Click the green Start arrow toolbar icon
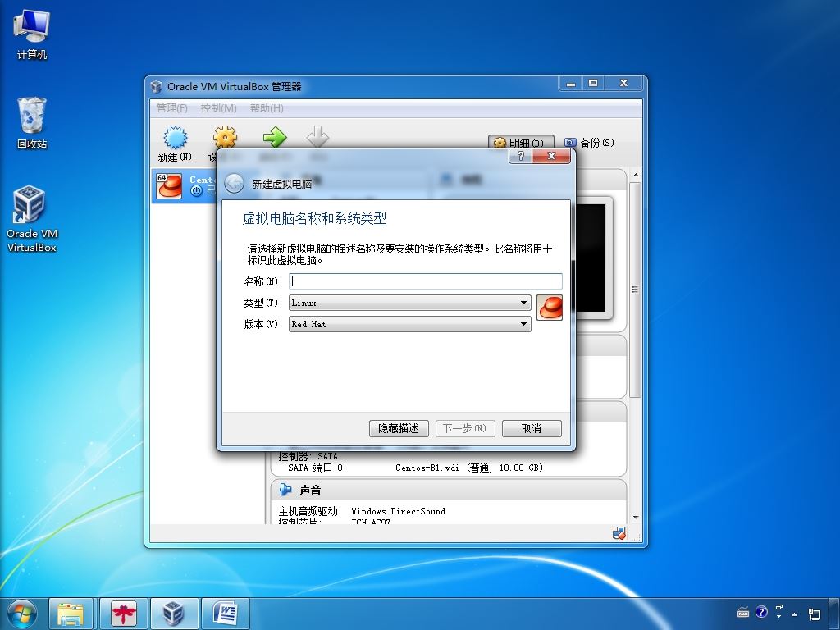The image size is (840, 630). (275, 137)
